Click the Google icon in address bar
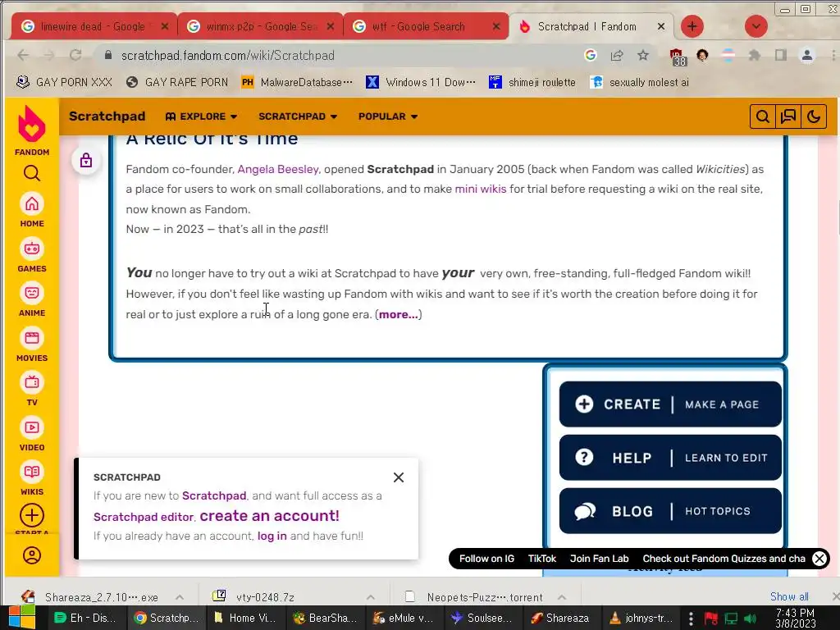The image size is (840, 630). click(x=591, y=55)
